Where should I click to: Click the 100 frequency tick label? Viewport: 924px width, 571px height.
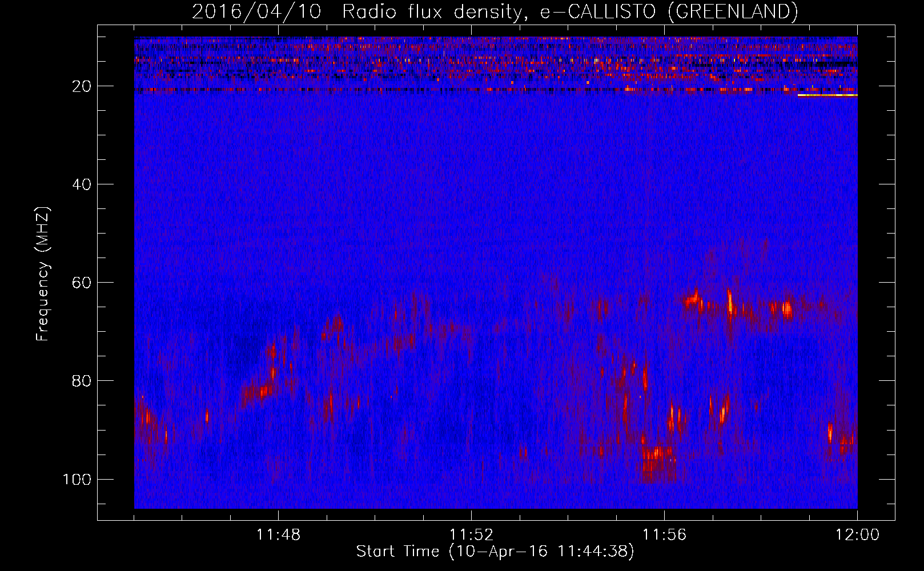(x=77, y=479)
